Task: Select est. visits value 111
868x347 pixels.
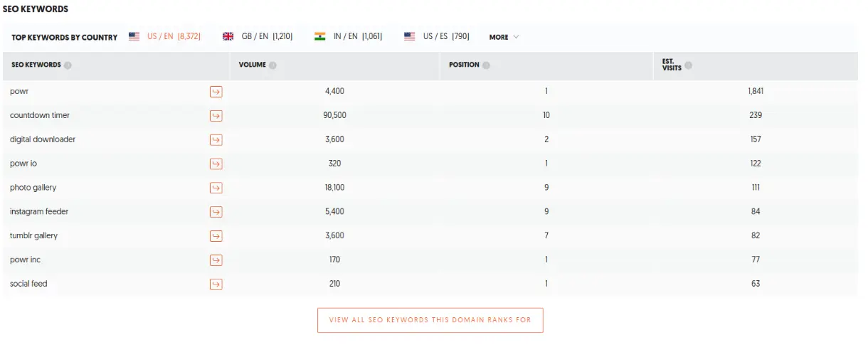Action: 756,188
